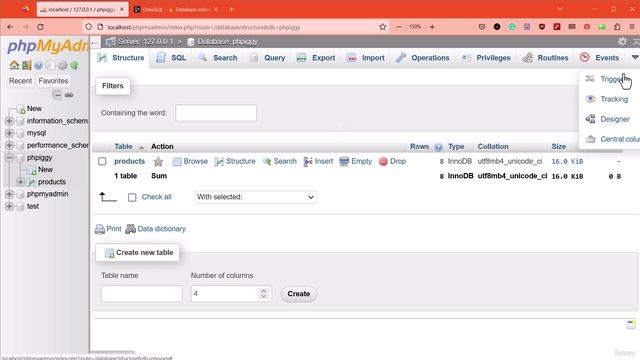Viewport: 640px width, 360px height.
Task: Zoom out with minus button in toolbar
Action: [399, 27]
